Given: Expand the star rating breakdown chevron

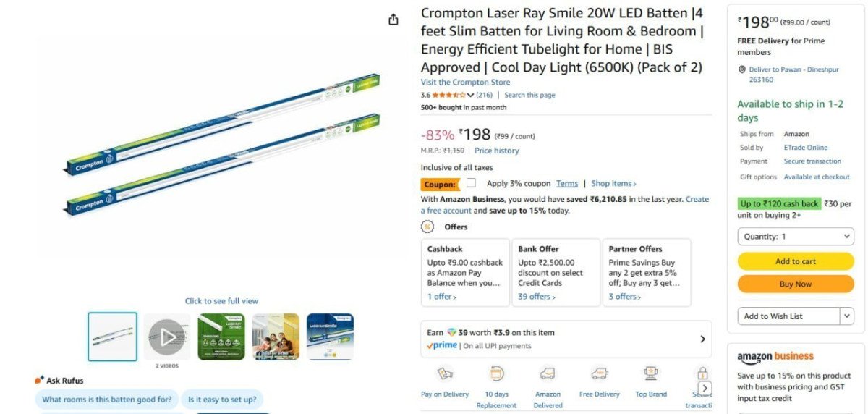Looking at the screenshot, I should pos(471,96).
